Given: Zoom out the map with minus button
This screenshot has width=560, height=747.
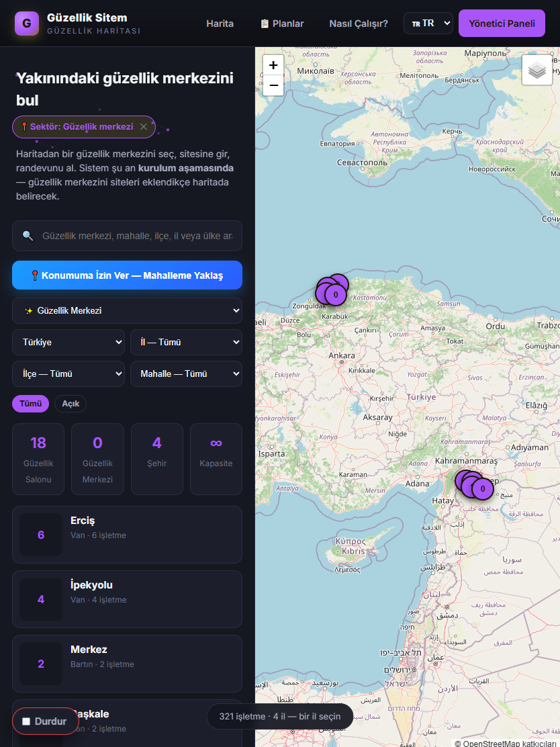Looking at the screenshot, I should [x=273, y=86].
